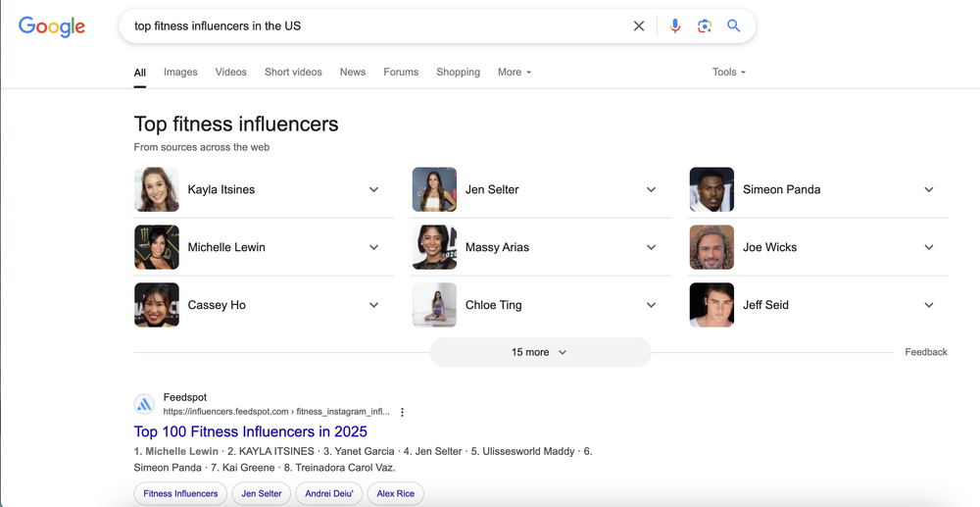This screenshot has width=980, height=507.
Task: Click the Michelle Lewin name text
Action: [226, 247]
